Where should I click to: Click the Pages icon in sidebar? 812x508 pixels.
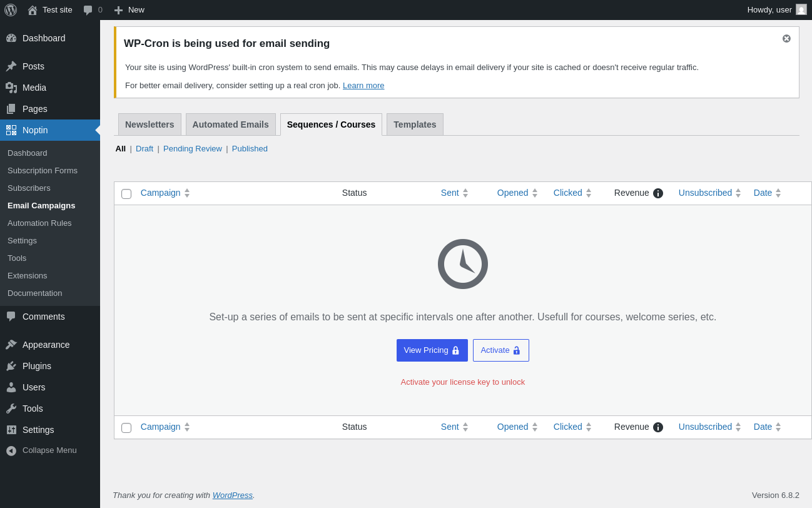(11, 109)
